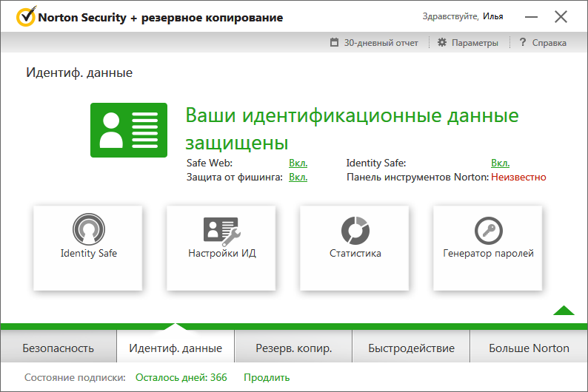
Task: Open the 30-дневный отчет report
Action: tap(381, 43)
